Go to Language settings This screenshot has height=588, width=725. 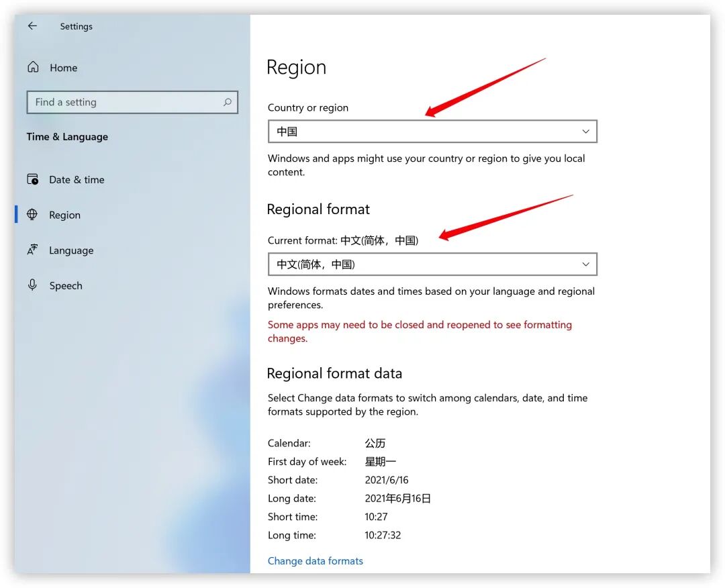pos(71,250)
